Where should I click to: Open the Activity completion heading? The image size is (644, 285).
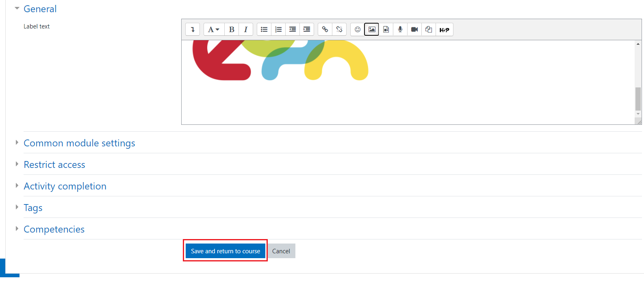pyautogui.click(x=65, y=186)
